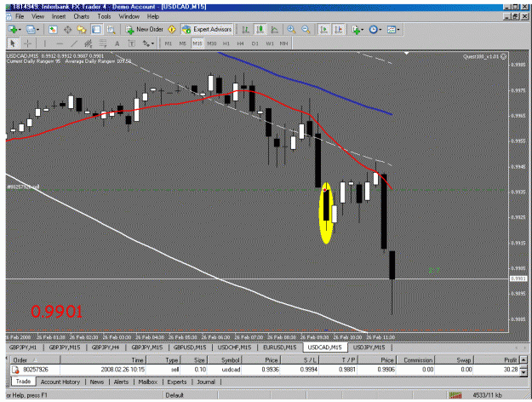This screenshot has width=532, height=402.
Task: Switch timeframe to H4
Action: tap(240, 43)
